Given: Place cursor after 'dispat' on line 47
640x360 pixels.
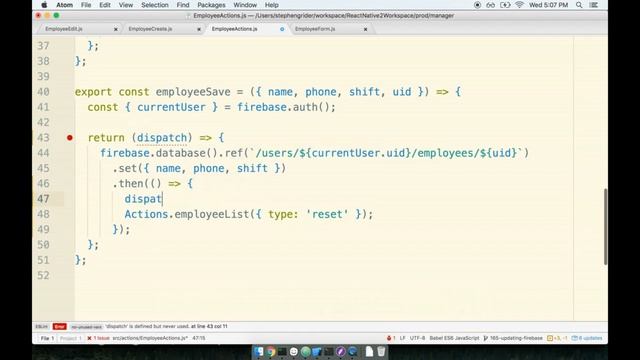Looking at the screenshot, I should (162, 199).
